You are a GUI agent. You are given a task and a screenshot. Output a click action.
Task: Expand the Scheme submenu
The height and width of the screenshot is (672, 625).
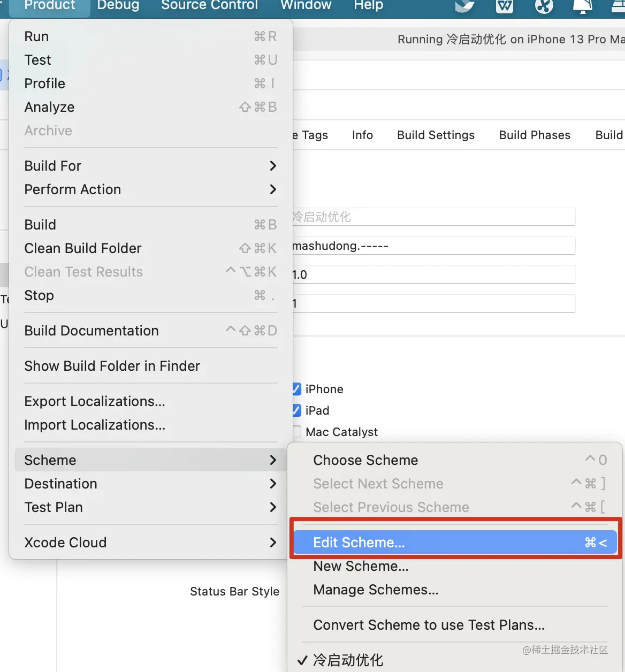[151, 460]
